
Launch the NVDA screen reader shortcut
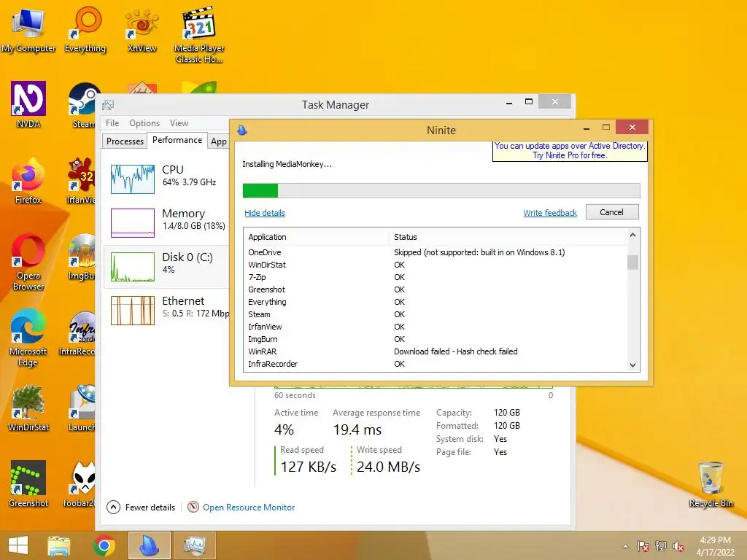(28, 105)
